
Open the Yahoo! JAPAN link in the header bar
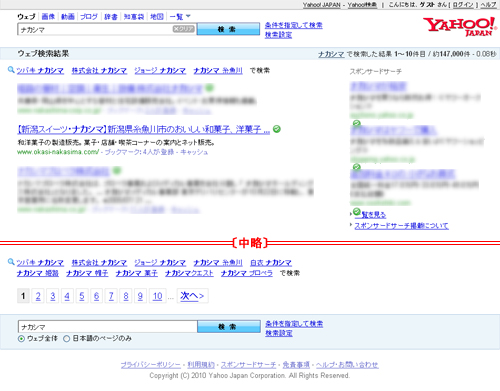[321, 5]
